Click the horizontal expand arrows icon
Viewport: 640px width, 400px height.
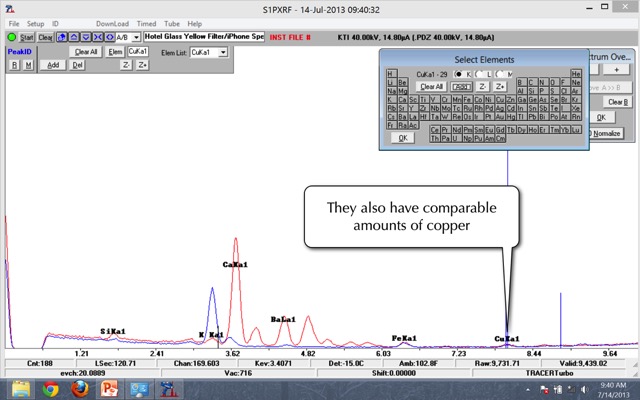coord(110,37)
